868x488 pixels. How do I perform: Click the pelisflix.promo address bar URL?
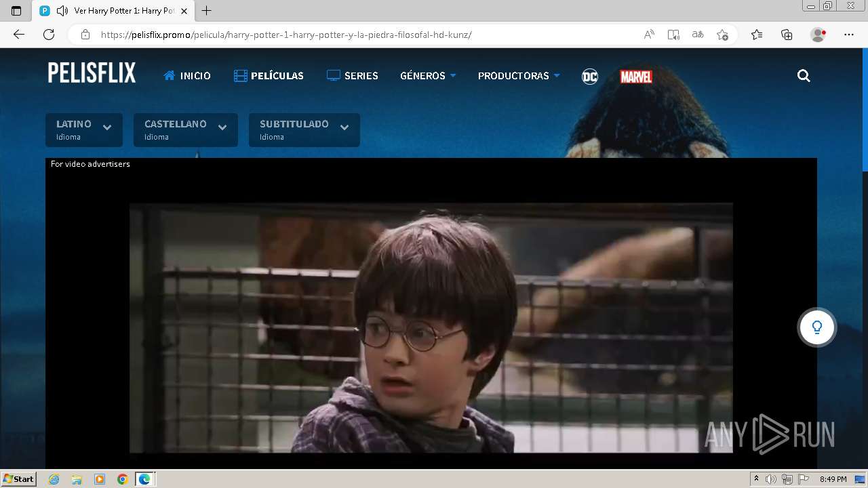pyautogui.click(x=286, y=35)
